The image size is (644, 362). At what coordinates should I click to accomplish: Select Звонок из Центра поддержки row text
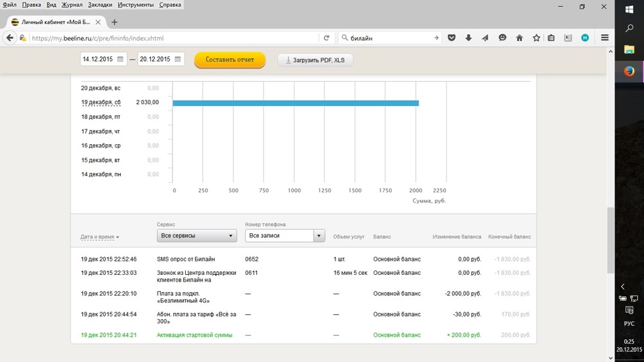(197, 276)
